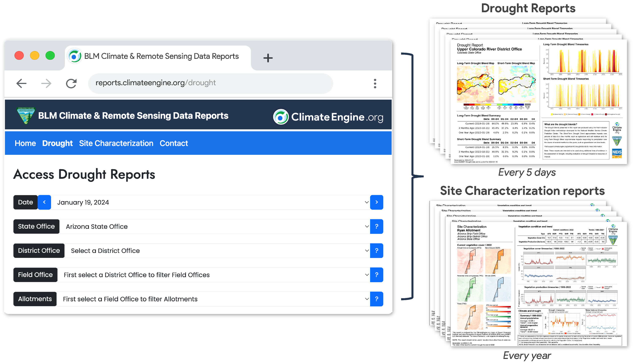
Task: Click the browser address bar URL
Action: pyautogui.click(x=155, y=83)
